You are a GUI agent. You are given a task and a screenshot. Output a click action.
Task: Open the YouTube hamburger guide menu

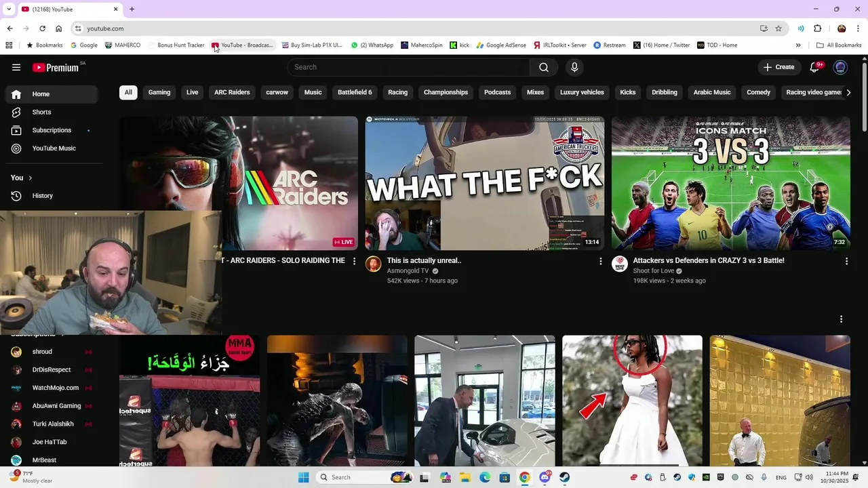(x=16, y=67)
